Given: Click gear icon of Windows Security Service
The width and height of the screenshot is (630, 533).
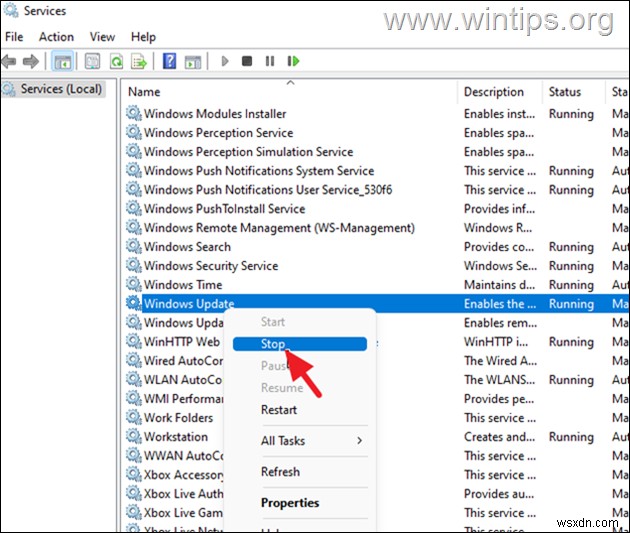Looking at the screenshot, I should 133,265.
